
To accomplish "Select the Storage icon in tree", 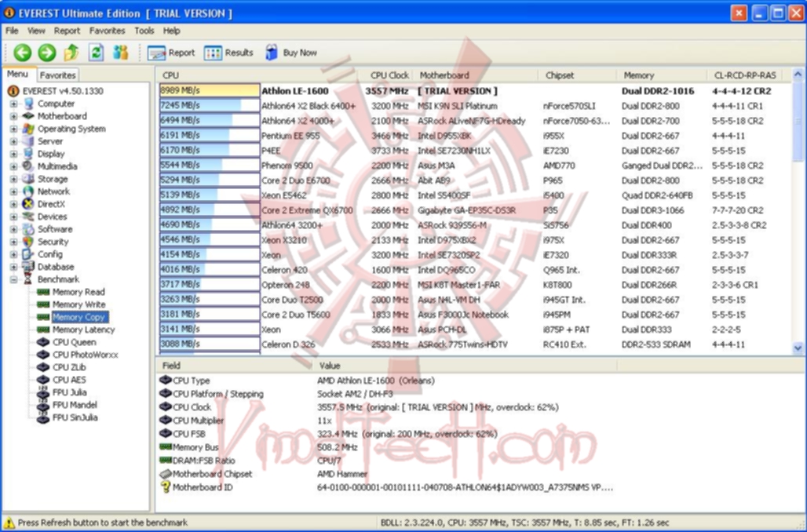I will [x=28, y=179].
